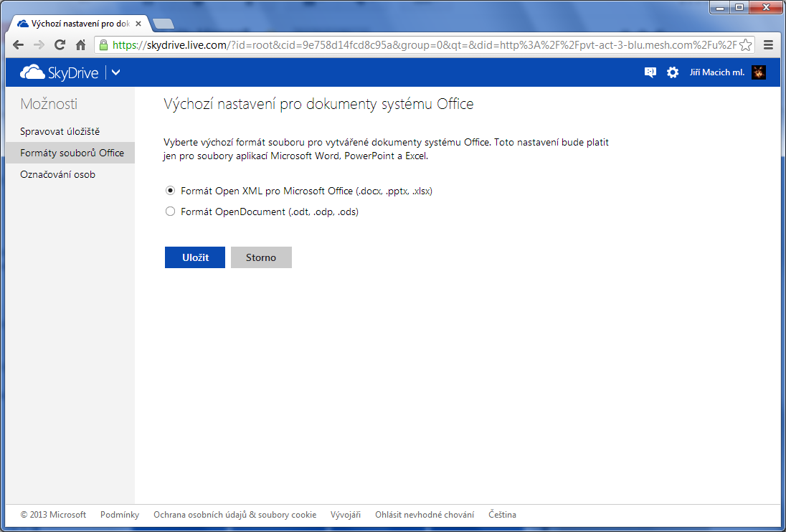This screenshot has width=786, height=532.
Task: Click the skydrive.live.com address bar
Action: pos(424,45)
